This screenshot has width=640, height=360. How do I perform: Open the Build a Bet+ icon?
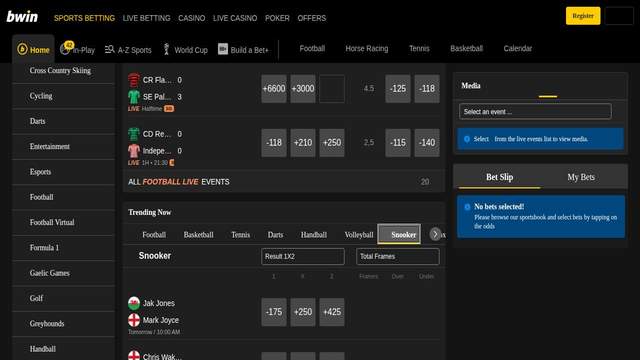pyautogui.click(x=222, y=49)
